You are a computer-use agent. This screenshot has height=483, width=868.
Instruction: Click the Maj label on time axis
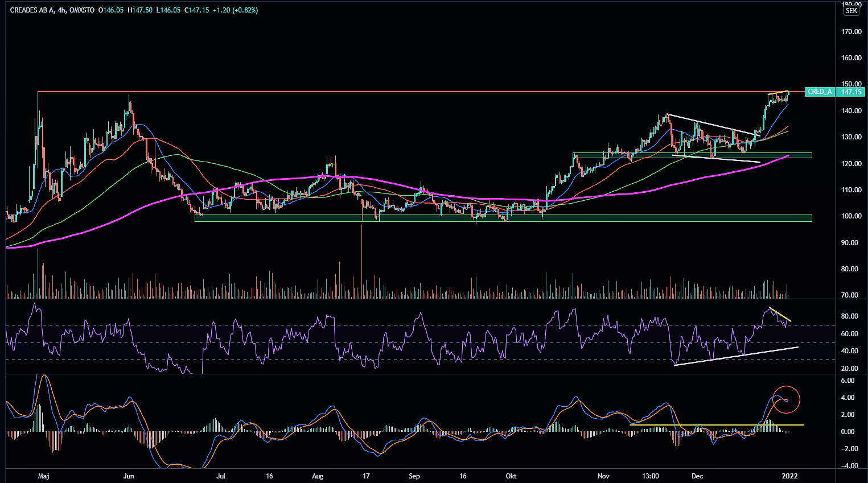pyautogui.click(x=42, y=476)
